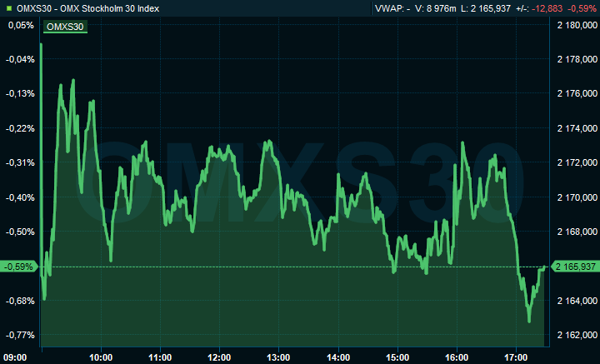Click the 15:00 time axis label
The width and height of the screenshot is (600, 364).
(397, 358)
